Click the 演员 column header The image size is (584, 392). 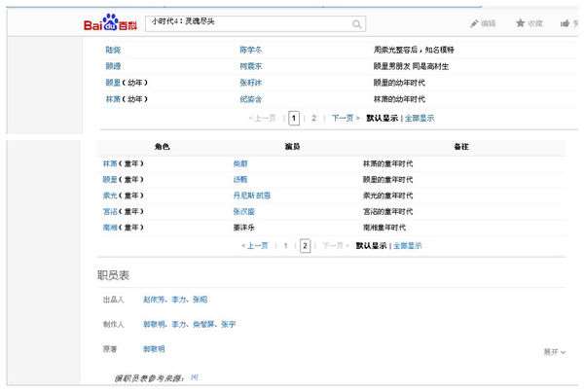point(292,147)
